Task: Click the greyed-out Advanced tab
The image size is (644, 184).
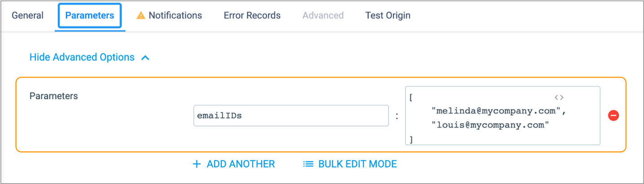Action: coord(323,16)
